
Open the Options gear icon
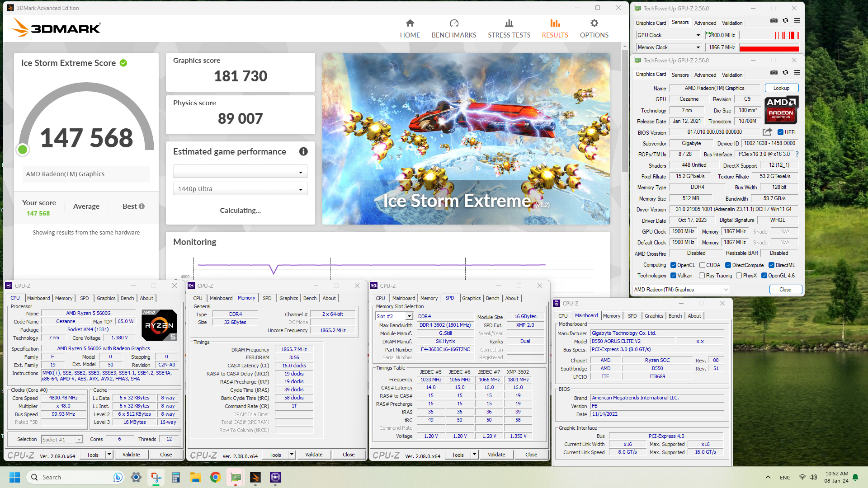click(x=594, y=23)
